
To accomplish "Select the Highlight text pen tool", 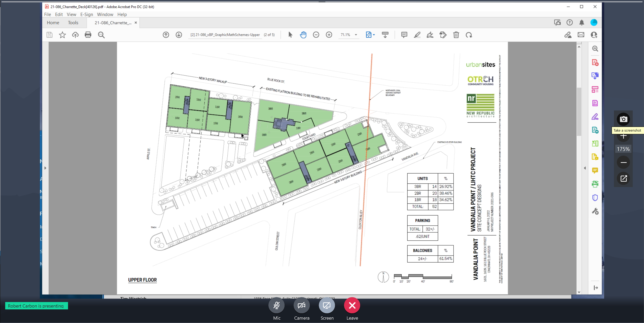I will [x=417, y=35].
